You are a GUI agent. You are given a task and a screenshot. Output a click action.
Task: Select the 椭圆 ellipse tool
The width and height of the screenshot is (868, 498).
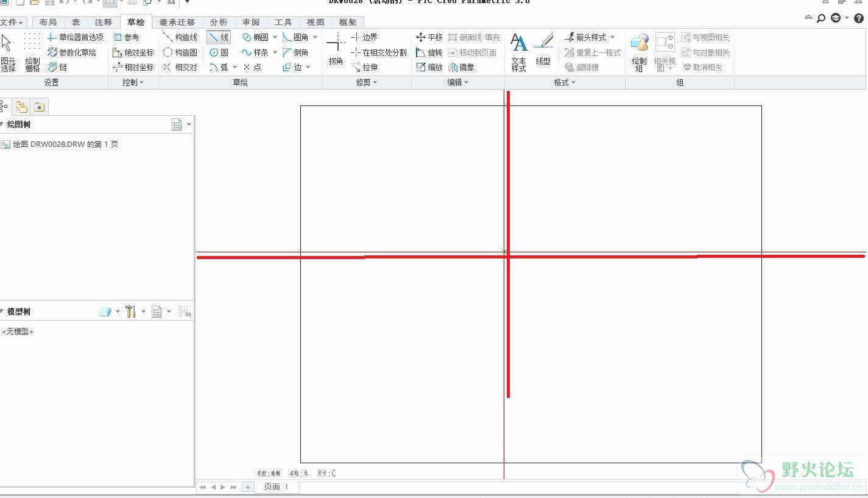[255, 37]
